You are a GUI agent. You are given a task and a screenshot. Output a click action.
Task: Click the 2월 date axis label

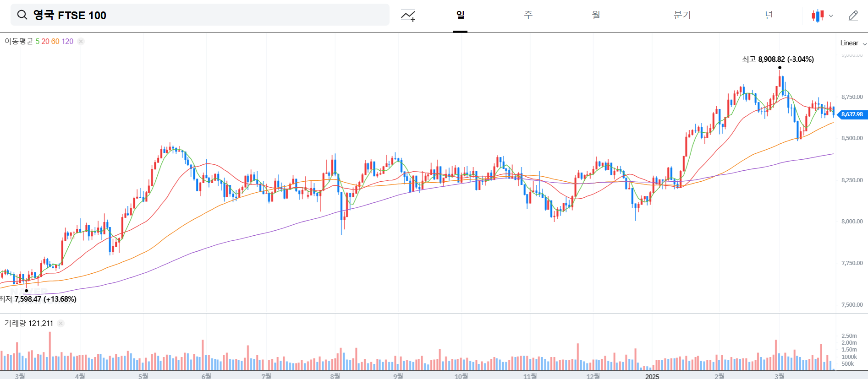click(x=720, y=376)
